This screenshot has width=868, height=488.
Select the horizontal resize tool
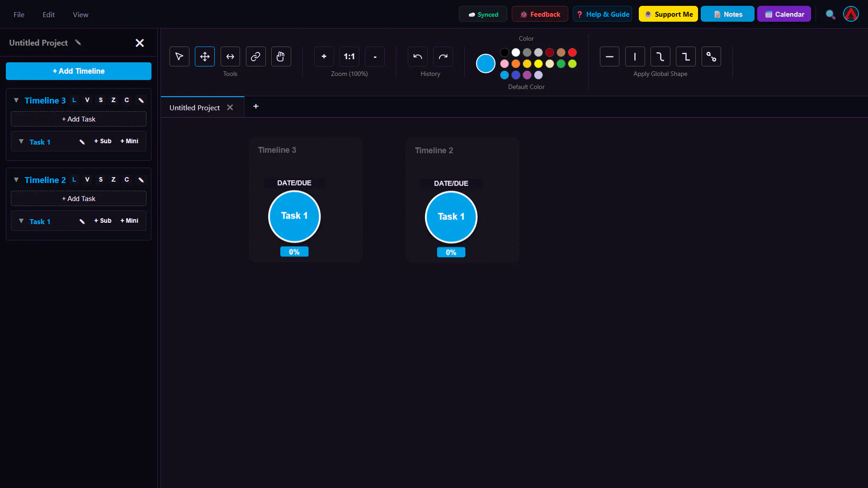230,56
